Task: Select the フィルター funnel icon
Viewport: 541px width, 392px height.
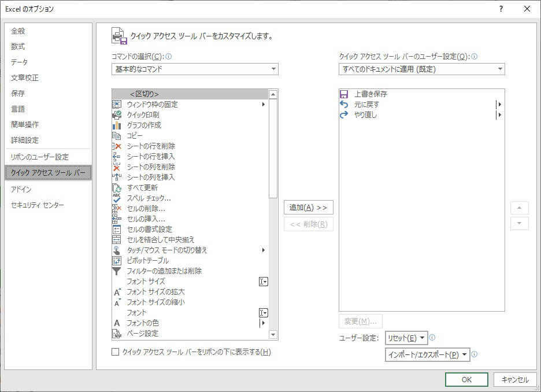Action: pos(117,271)
